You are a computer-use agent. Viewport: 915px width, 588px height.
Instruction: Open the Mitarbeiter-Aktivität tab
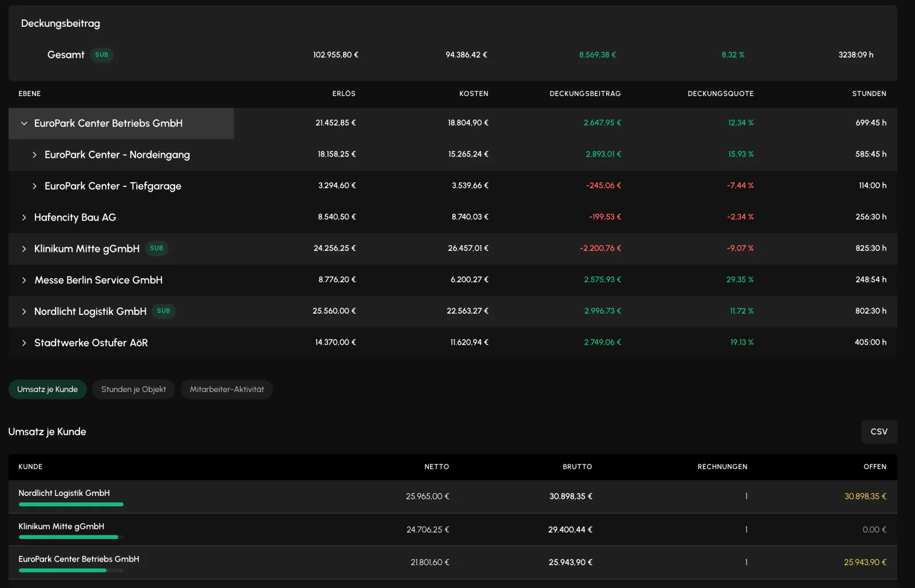(x=227, y=390)
